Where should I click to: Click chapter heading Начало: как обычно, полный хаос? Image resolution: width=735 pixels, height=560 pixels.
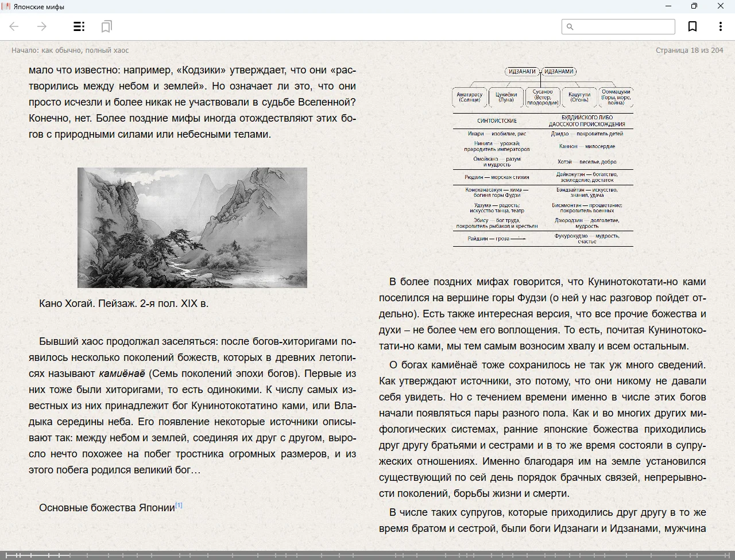click(70, 50)
